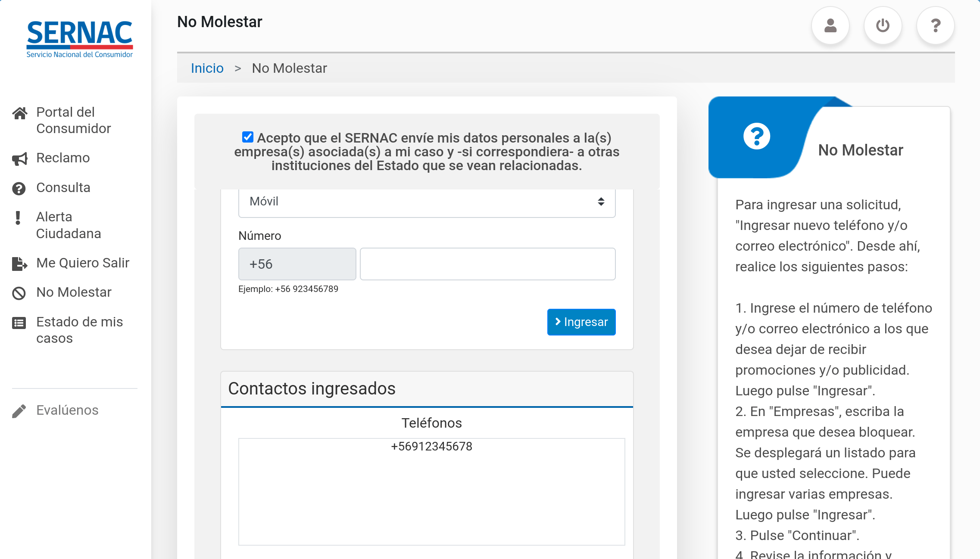The height and width of the screenshot is (559, 980).
Task: Open help via question mark icon
Action: click(936, 25)
